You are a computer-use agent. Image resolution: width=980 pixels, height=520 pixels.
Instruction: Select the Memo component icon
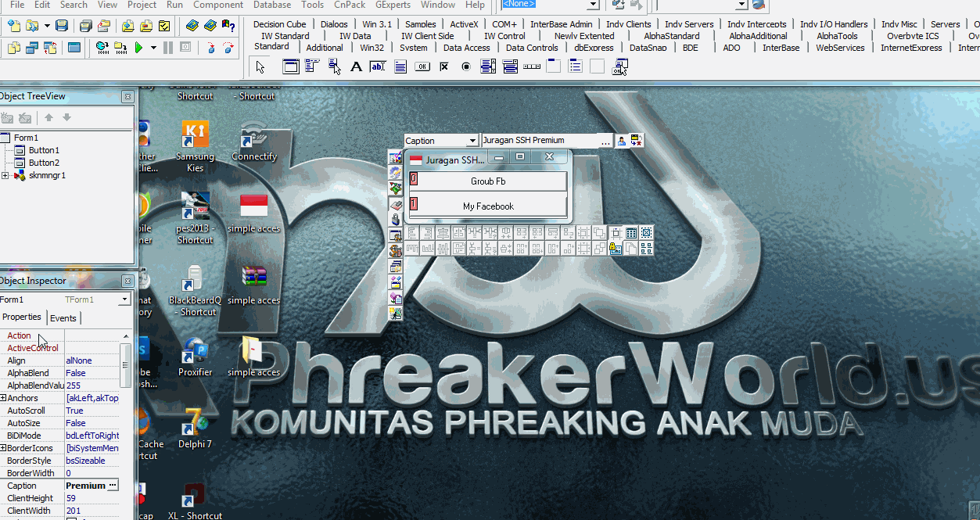400,67
